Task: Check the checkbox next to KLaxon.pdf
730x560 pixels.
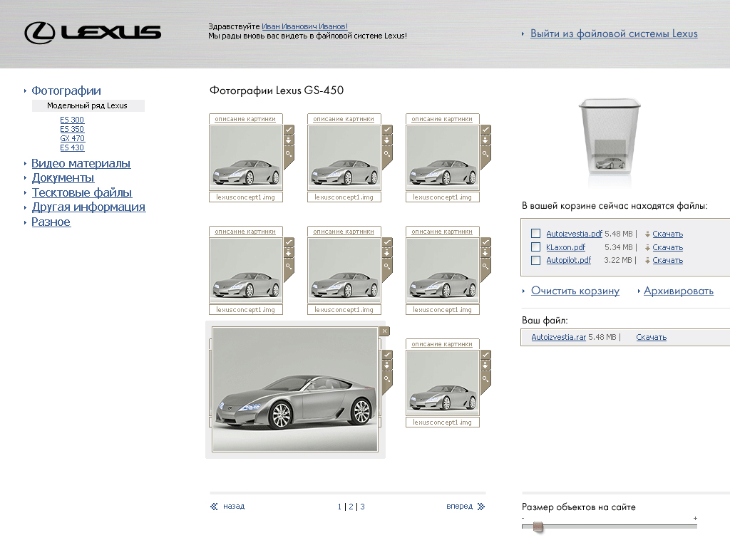Action: 535,247
